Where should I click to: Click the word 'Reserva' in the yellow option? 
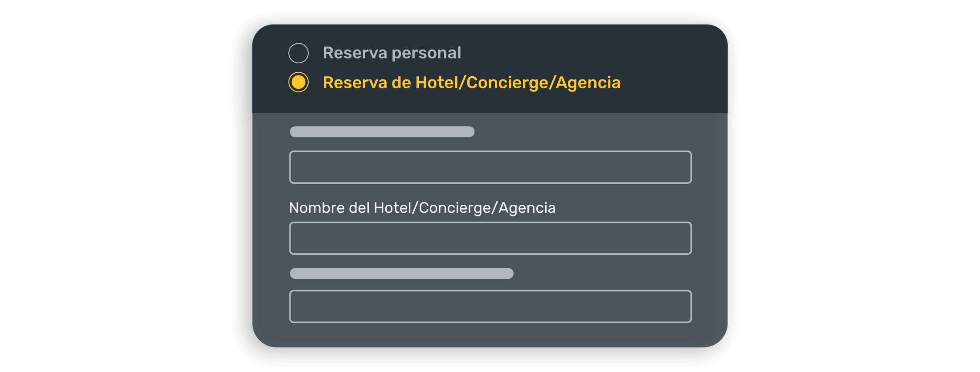(x=355, y=83)
